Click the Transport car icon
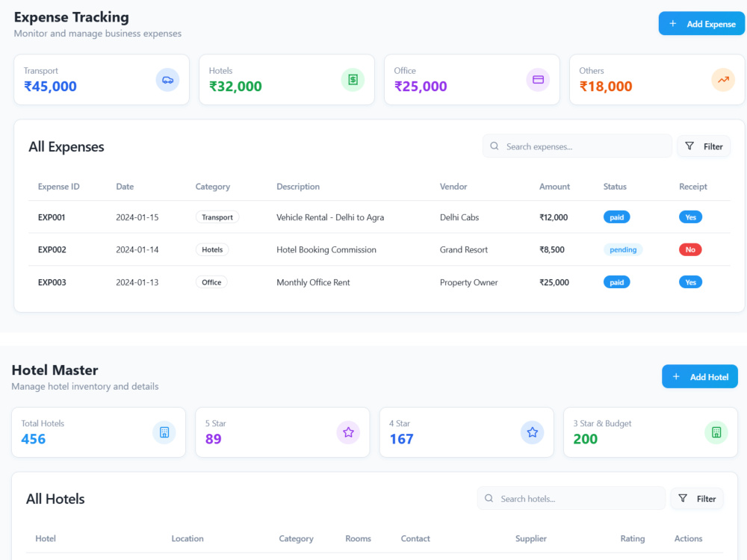 [167, 80]
